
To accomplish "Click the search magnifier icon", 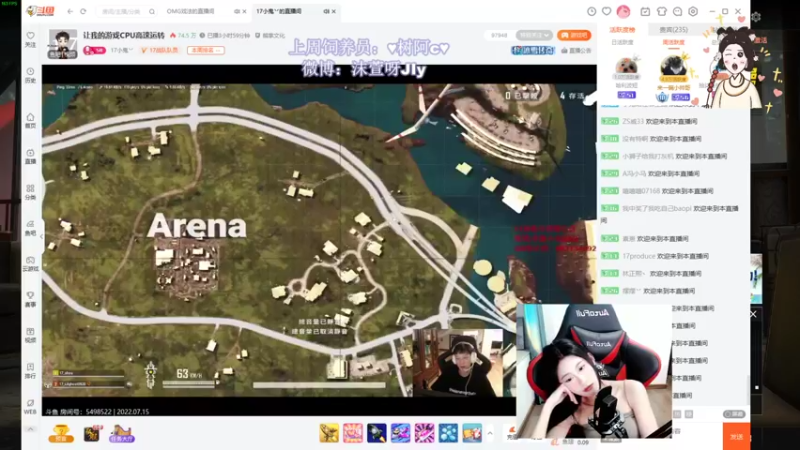I will pos(152,11).
